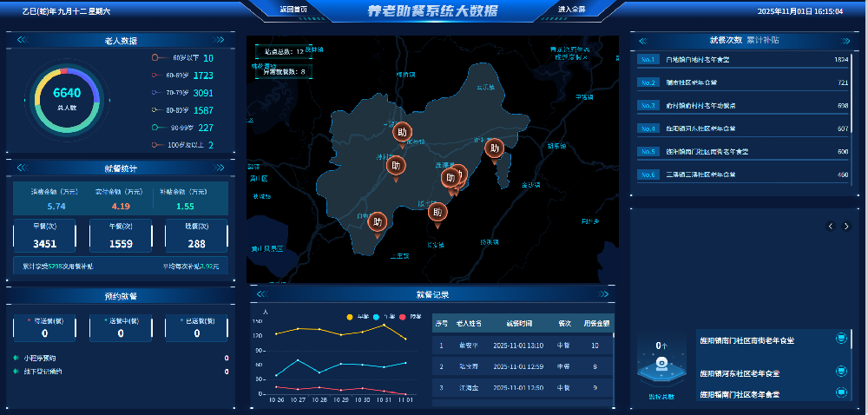Screen dimensions: 868x415
Task: Click the next arrow in the right panel
Action: (x=848, y=226)
